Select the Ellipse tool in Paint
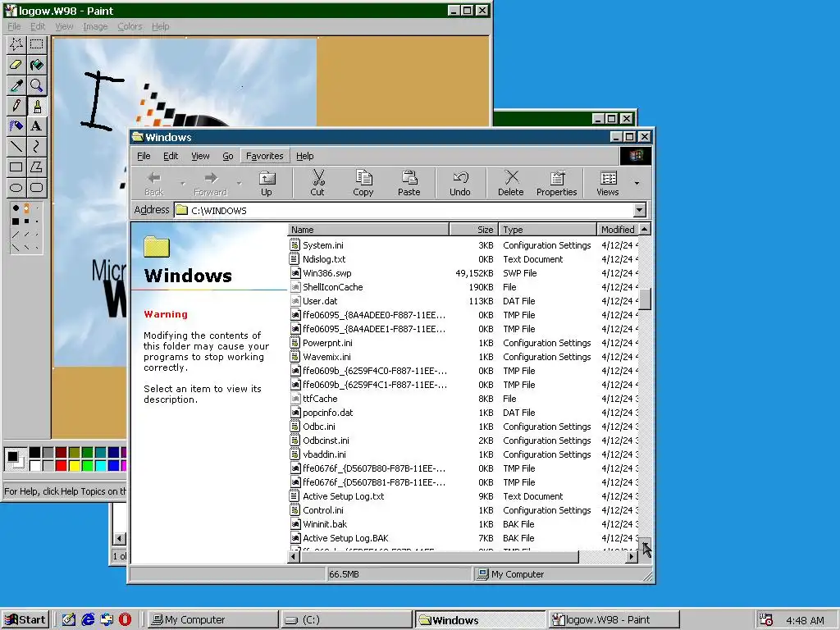Image resolution: width=840 pixels, height=630 pixels. click(x=16, y=188)
